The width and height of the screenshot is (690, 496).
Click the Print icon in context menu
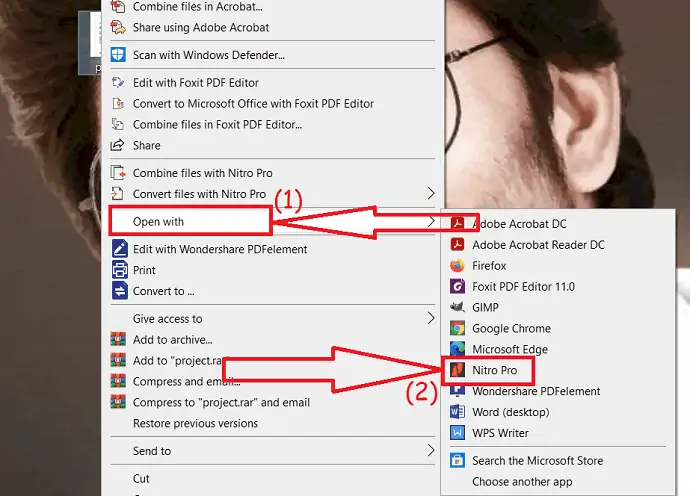point(118,270)
